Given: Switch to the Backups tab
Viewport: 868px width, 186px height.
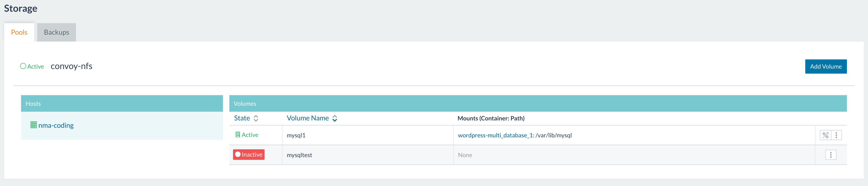Looking at the screenshot, I should tap(56, 32).
